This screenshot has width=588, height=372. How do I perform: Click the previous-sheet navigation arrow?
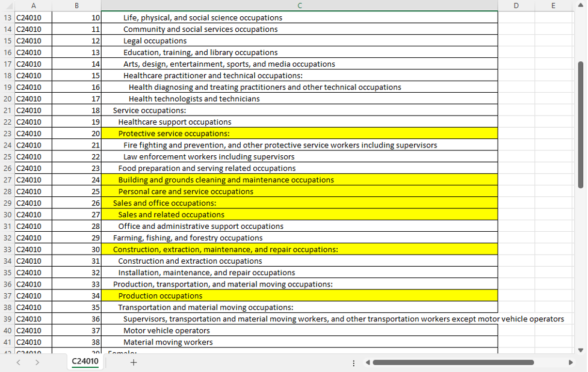18,362
